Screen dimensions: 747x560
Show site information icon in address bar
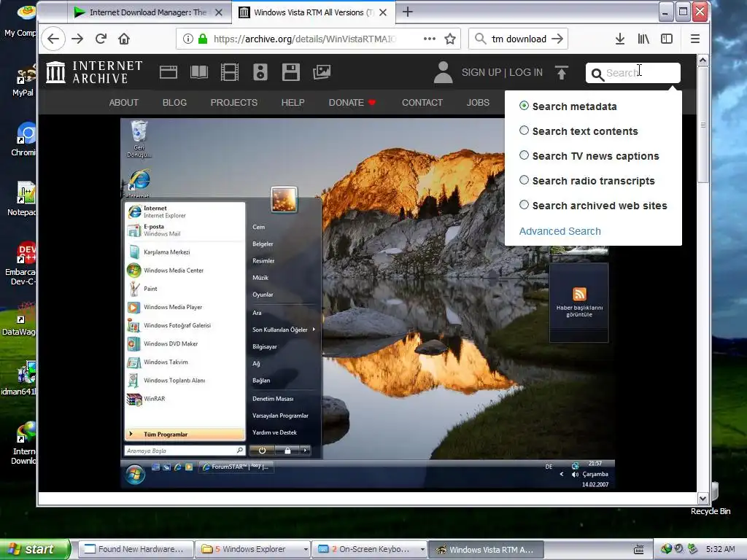(188, 39)
